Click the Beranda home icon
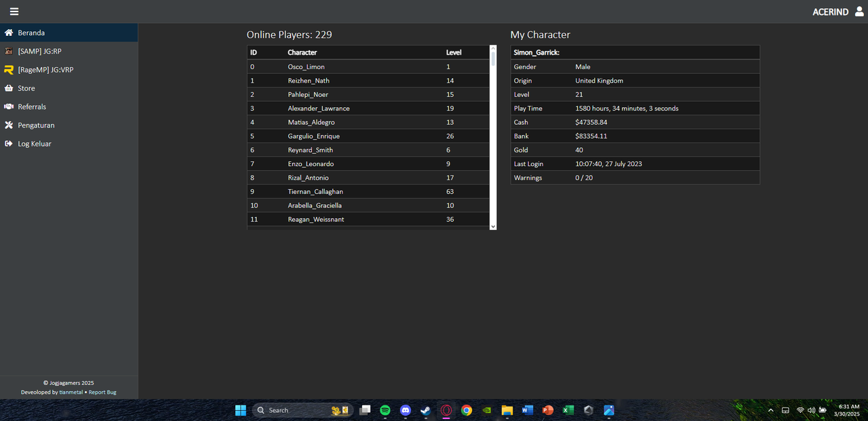 [9, 33]
